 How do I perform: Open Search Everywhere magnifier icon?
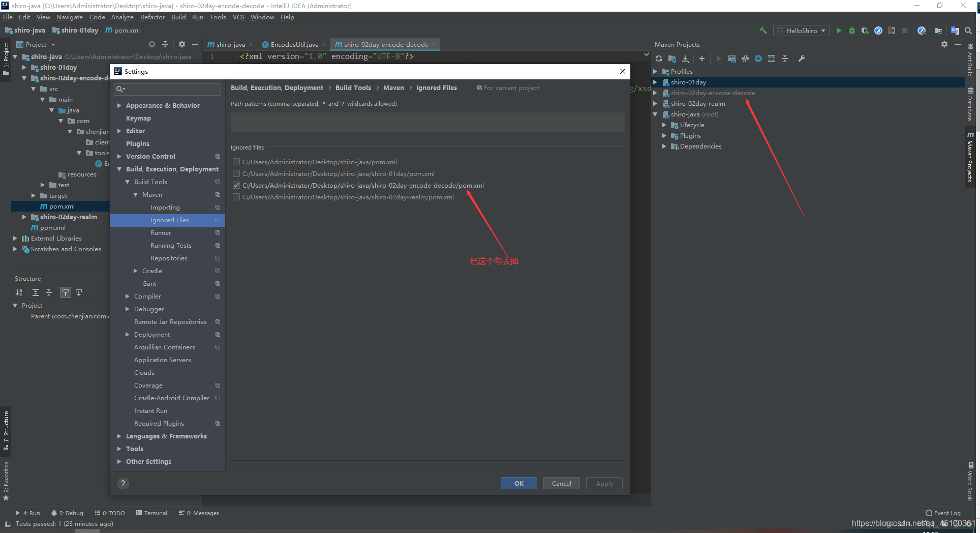pyautogui.click(x=968, y=31)
